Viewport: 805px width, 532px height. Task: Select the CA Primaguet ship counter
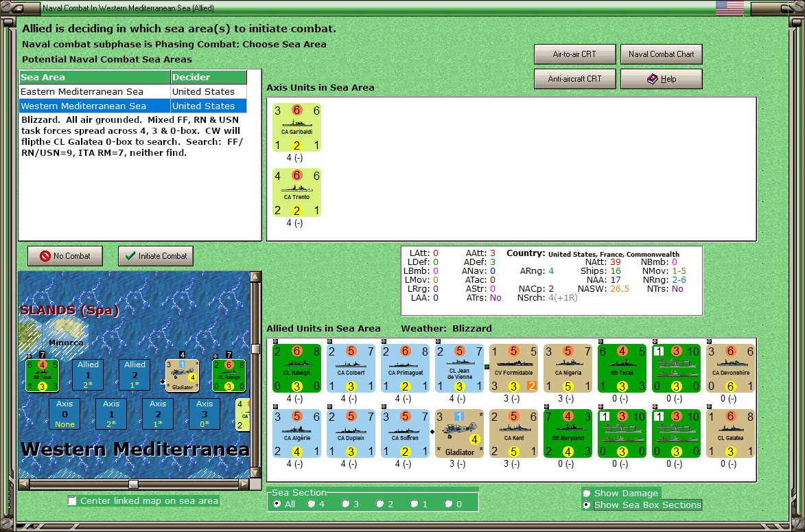tap(405, 368)
